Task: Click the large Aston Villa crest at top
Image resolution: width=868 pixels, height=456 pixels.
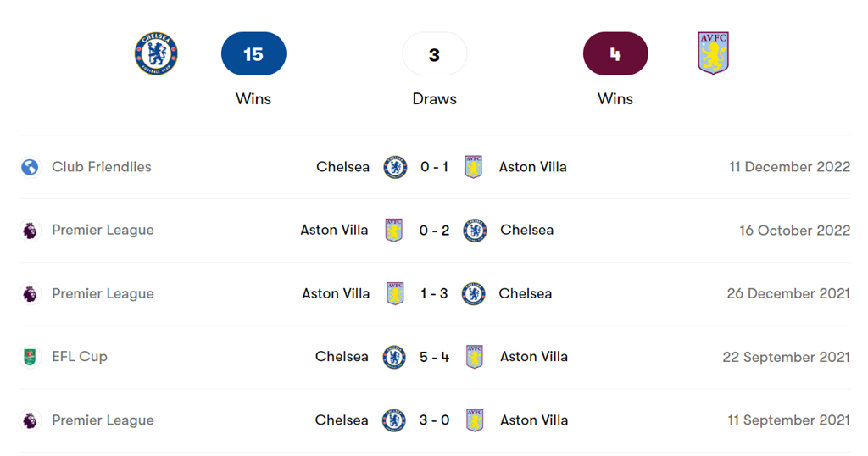Action: 713,53
